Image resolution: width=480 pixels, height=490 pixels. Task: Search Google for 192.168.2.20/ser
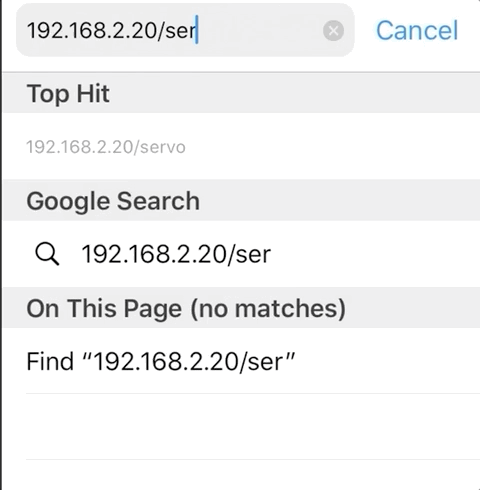pos(241,254)
